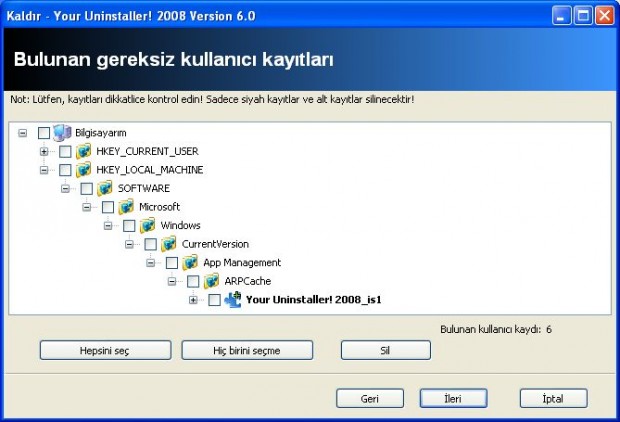
Task: Tick the Bilgisayarım root checkbox
Action: [43, 133]
